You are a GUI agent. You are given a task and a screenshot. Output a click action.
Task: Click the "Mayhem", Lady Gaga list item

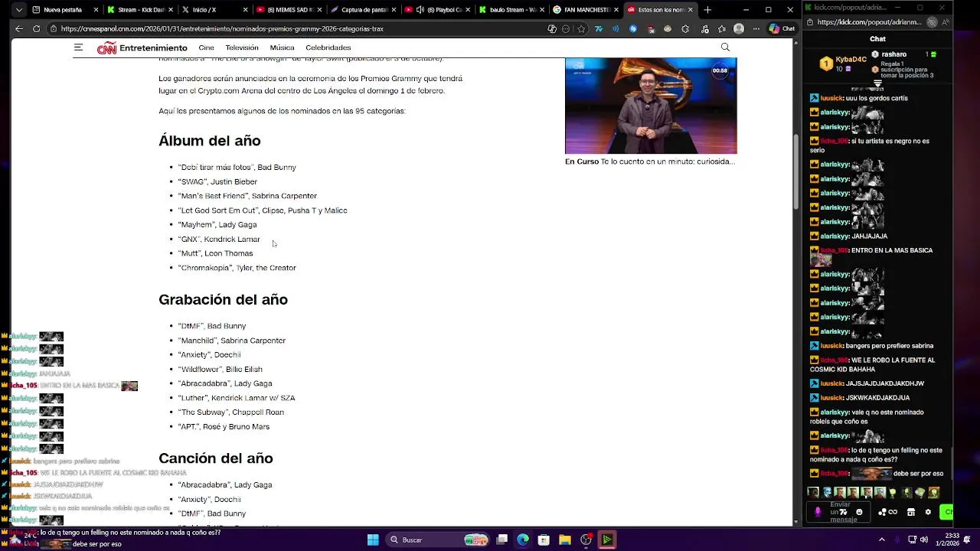(x=217, y=225)
